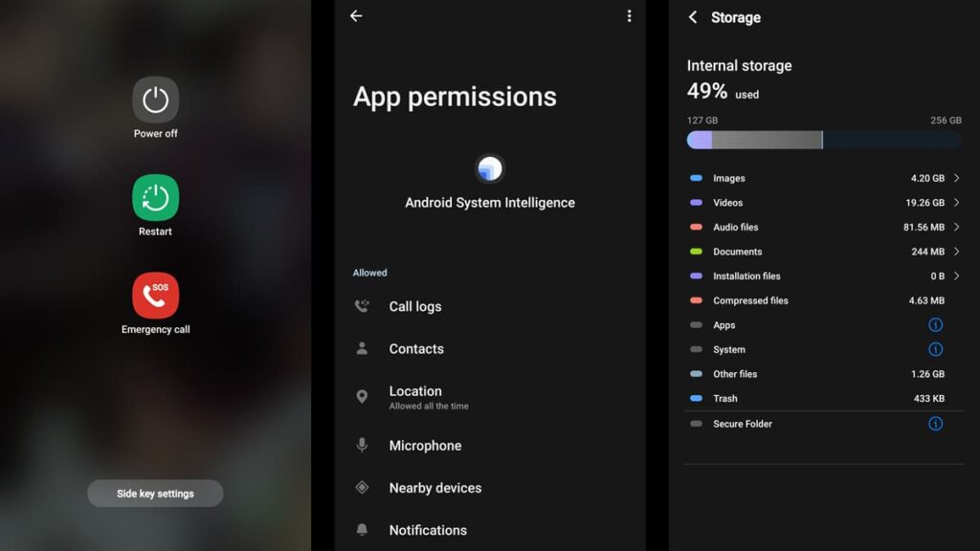
Task: Expand Images storage details chevron
Action: coord(956,179)
